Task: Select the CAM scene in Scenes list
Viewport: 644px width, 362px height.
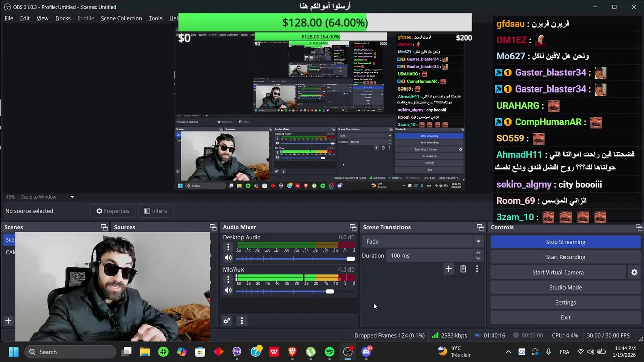Action: (x=10, y=252)
